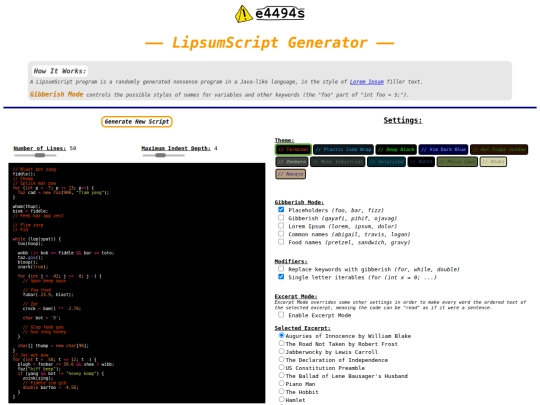Select the Mono Industrial theme
Screen dimensions: 540x405
click(338, 162)
